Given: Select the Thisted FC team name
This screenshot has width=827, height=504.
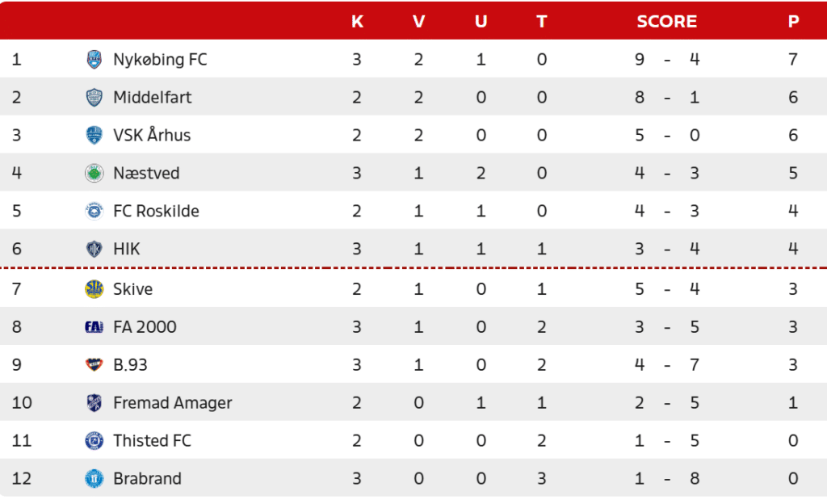Looking at the screenshot, I should coord(152,441).
